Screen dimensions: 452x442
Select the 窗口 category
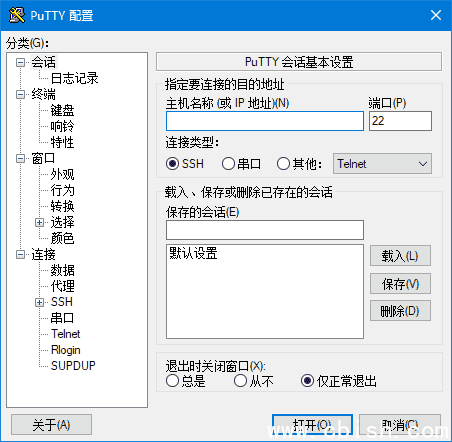43,158
